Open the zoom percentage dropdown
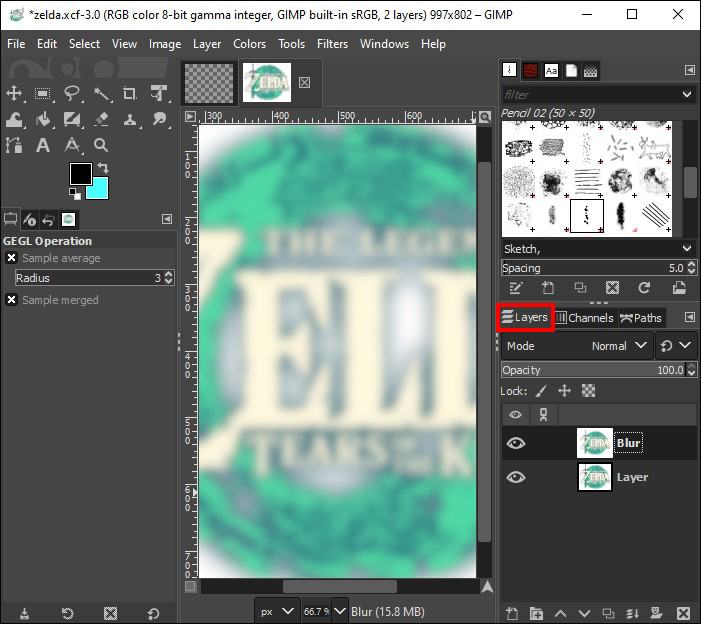Viewport: 701px width, 624px height. (x=340, y=611)
